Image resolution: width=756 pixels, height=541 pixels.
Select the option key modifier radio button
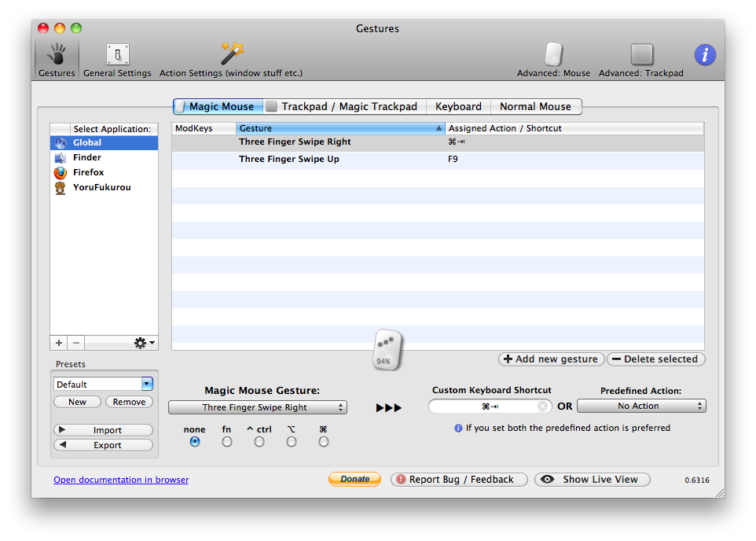(292, 442)
